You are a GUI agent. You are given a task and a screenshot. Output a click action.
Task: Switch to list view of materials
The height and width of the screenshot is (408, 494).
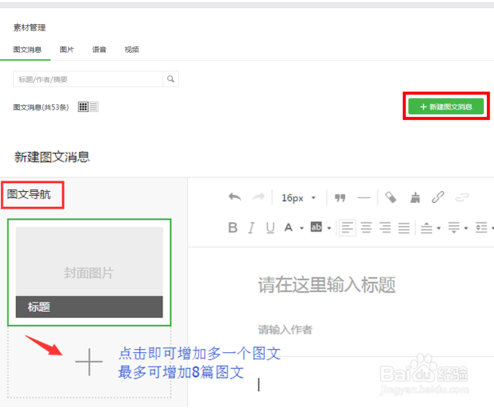point(94,107)
